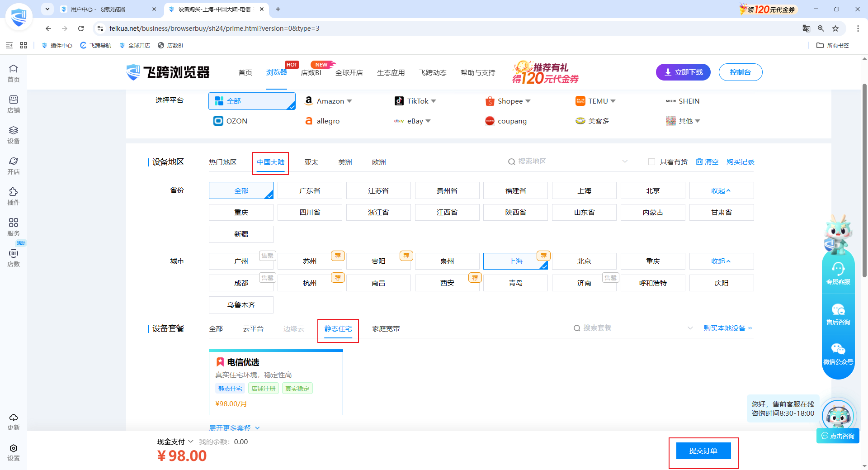Screen dimensions: 868x470
Task: Open 服务 in the left sidebar
Action: click(14, 227)
